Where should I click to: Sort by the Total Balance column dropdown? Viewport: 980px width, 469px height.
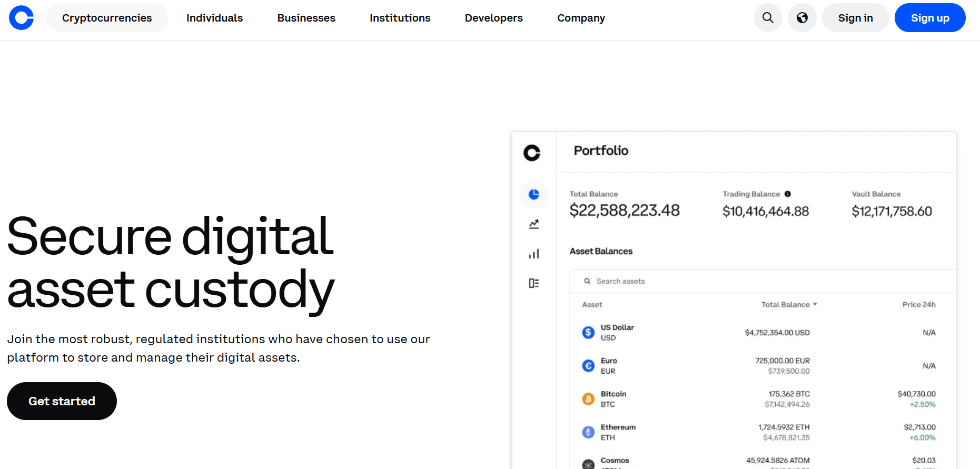click(x=789, y=304)
